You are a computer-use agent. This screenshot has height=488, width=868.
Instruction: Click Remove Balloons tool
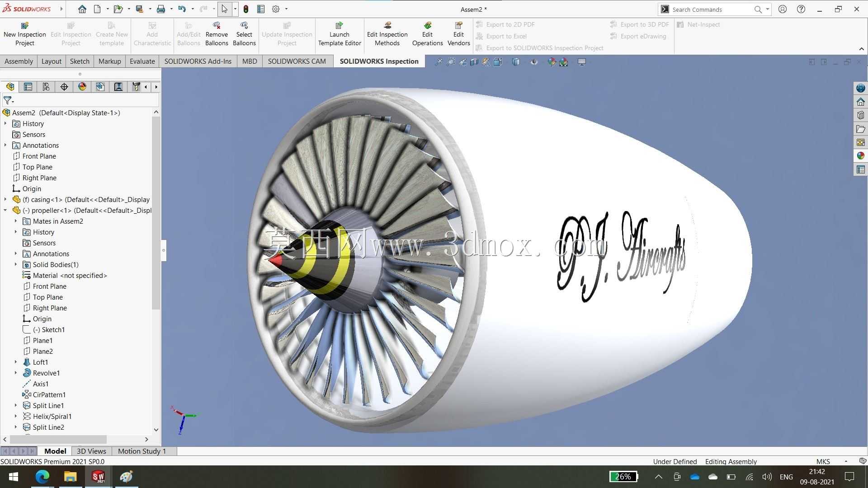[x=217, y=34]
